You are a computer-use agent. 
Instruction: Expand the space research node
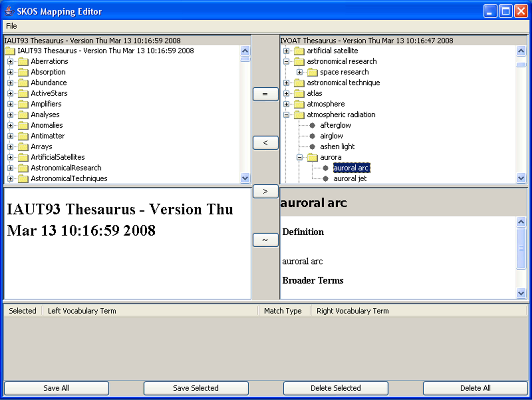[299, 72]
